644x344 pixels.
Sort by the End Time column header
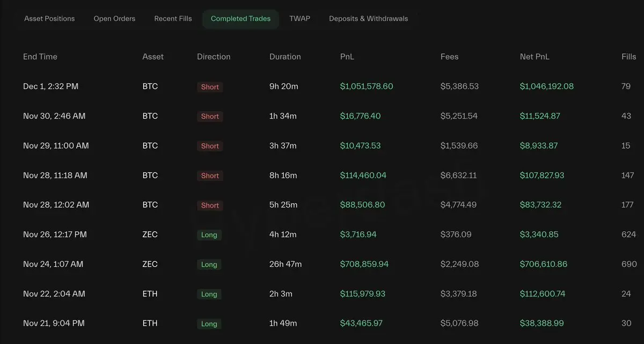click(x=40, y=57)
